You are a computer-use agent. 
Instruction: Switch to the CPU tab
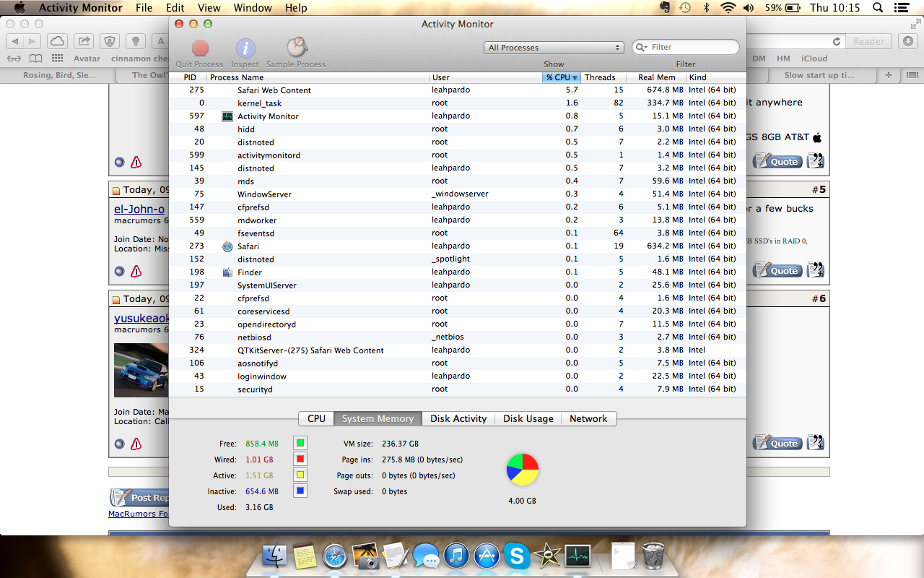(x=316, y=418)
